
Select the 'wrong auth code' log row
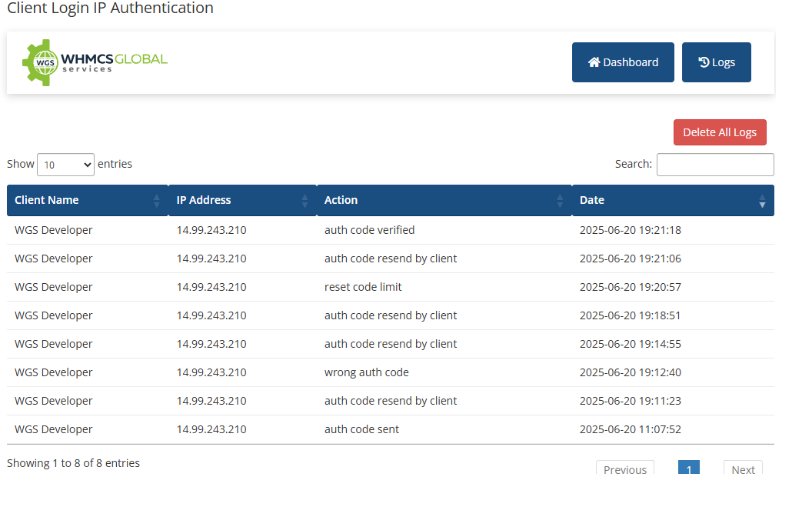click(367, 372)
